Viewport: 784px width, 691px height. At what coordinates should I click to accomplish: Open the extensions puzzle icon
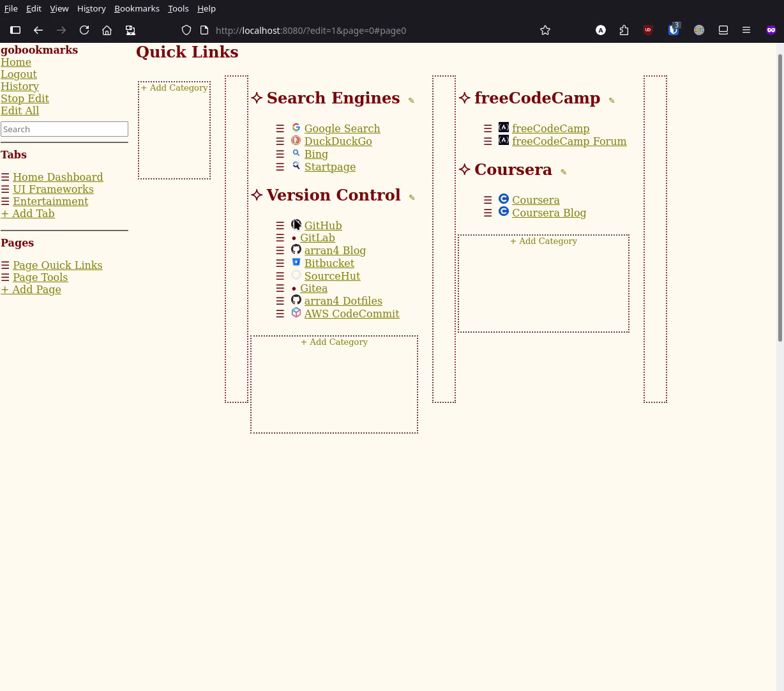(624, 30)
